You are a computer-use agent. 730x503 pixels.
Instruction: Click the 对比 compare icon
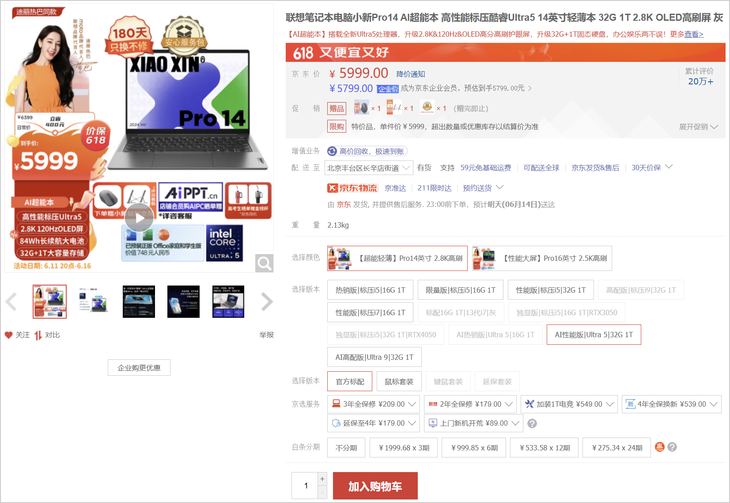pos(38,335)
